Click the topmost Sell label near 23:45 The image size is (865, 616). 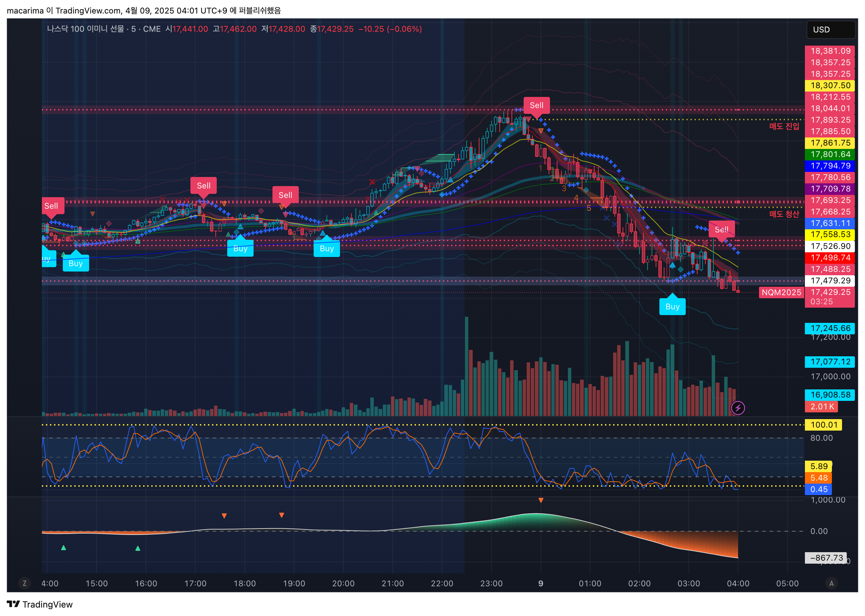tap(536, 105)
